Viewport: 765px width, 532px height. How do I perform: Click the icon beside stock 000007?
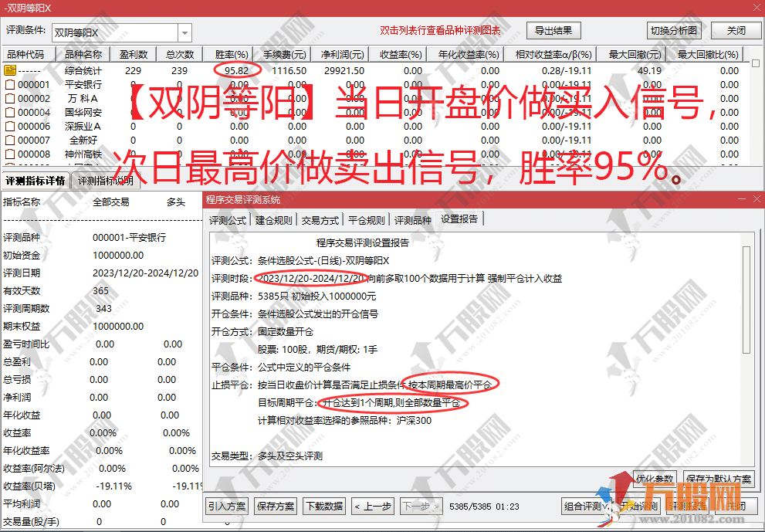coord(10,141)
